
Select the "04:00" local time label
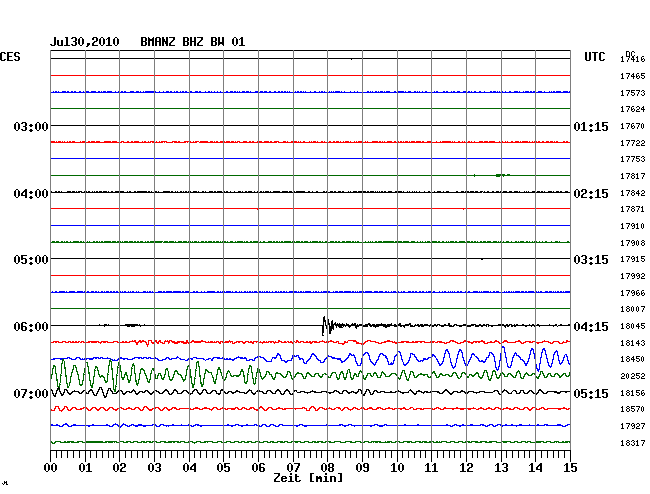click(31, 194)
